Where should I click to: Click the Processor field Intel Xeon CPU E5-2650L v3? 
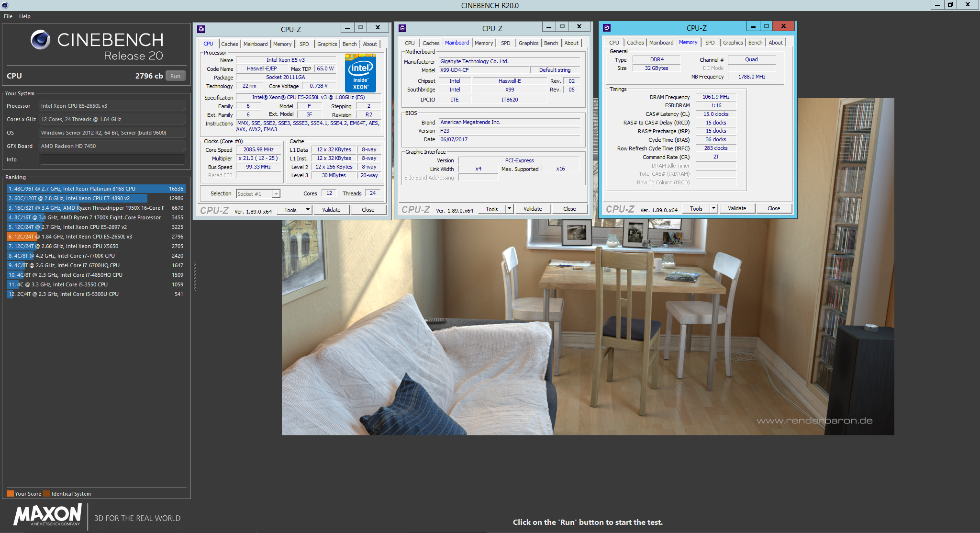(x=112, y=106)
